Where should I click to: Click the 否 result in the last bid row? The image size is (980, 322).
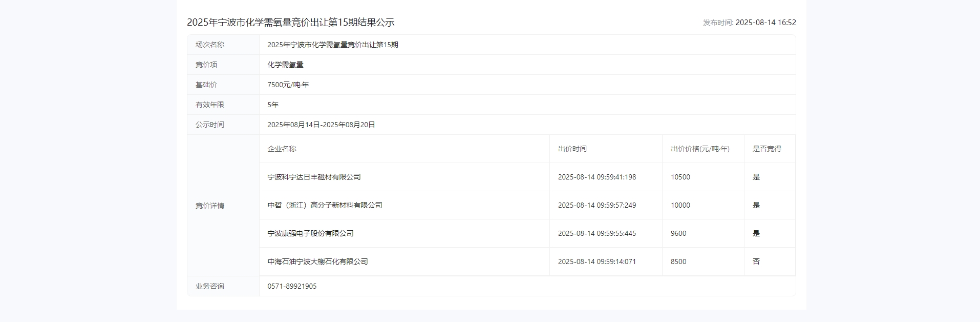point(756,261)
